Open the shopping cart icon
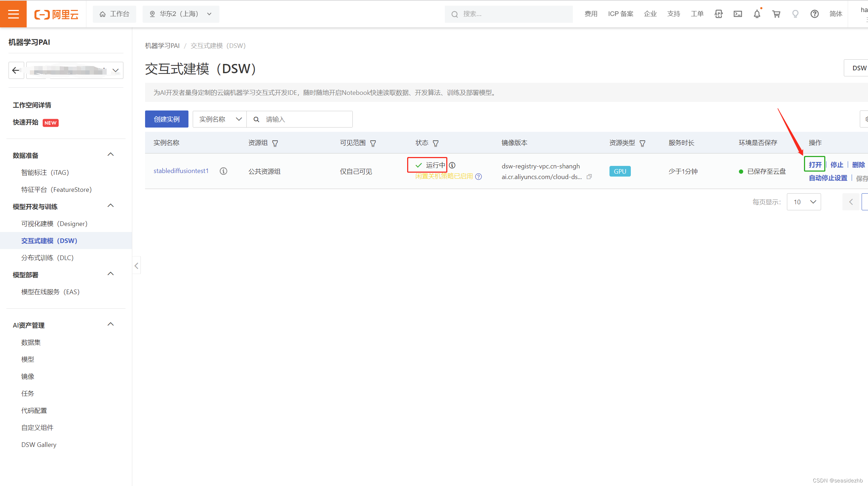The height and width of the screenshot is (486, 868). click(776, 14)
